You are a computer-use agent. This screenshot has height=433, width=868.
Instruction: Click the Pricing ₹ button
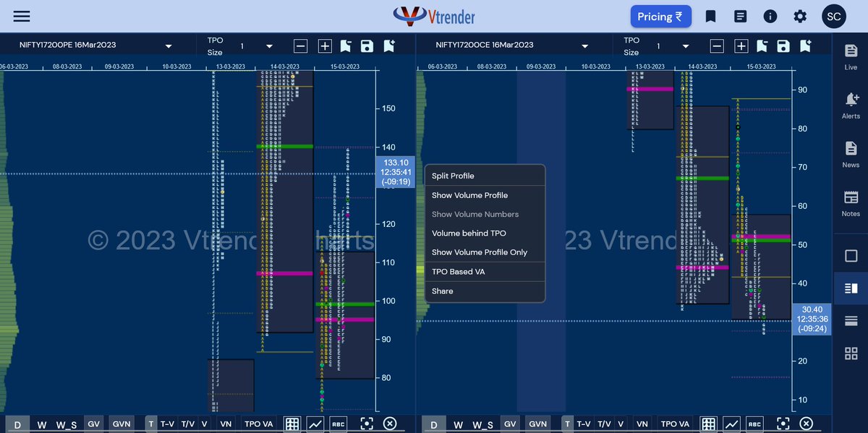point(660,16)
